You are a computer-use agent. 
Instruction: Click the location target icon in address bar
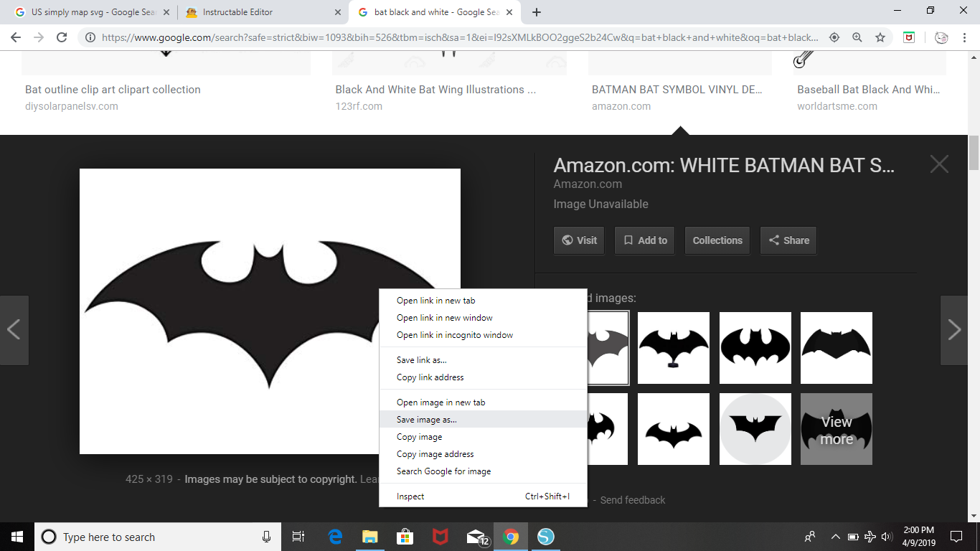834,37
